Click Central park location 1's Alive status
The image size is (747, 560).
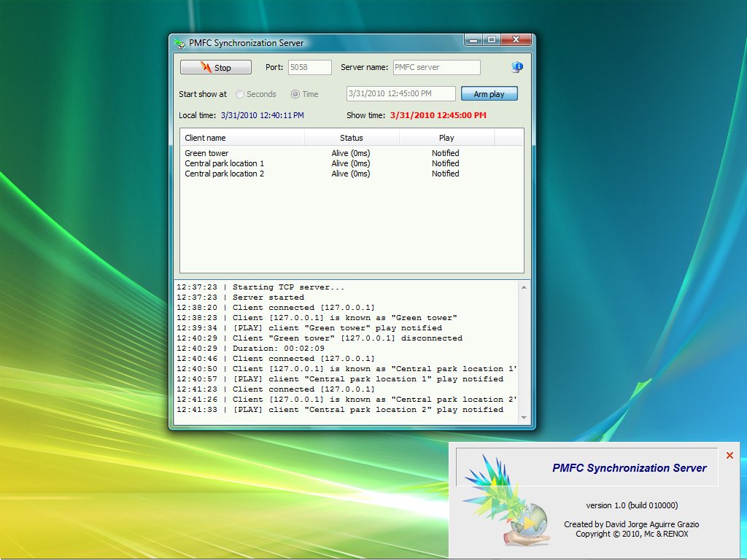351,163
